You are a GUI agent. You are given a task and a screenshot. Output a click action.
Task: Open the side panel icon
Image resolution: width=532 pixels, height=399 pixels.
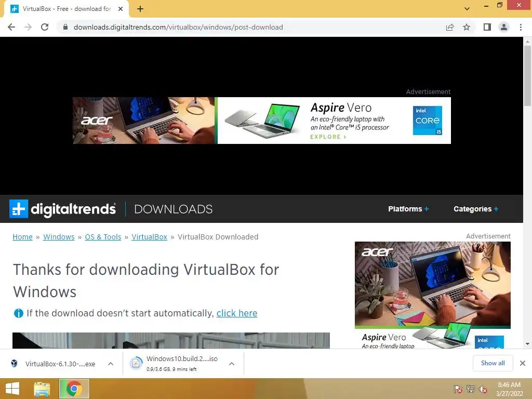(487, 27)
